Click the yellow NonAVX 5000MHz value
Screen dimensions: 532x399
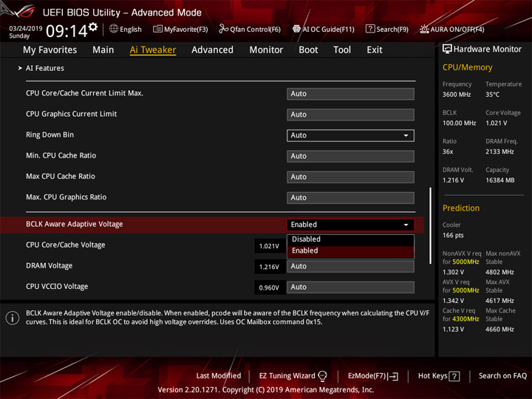point(465,262)
